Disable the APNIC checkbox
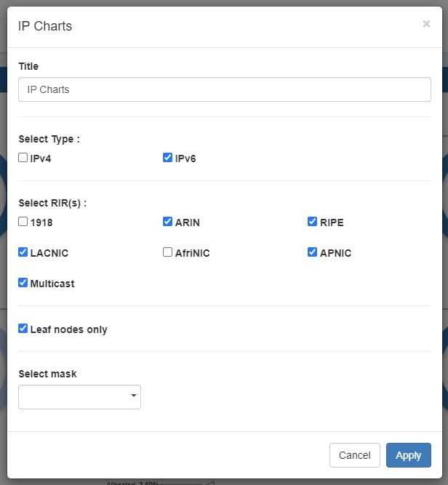 313,252
